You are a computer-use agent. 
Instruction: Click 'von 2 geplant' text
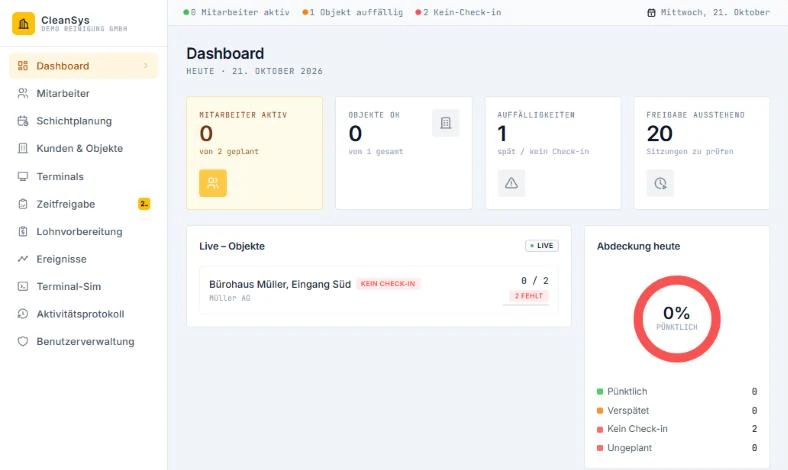229,151
